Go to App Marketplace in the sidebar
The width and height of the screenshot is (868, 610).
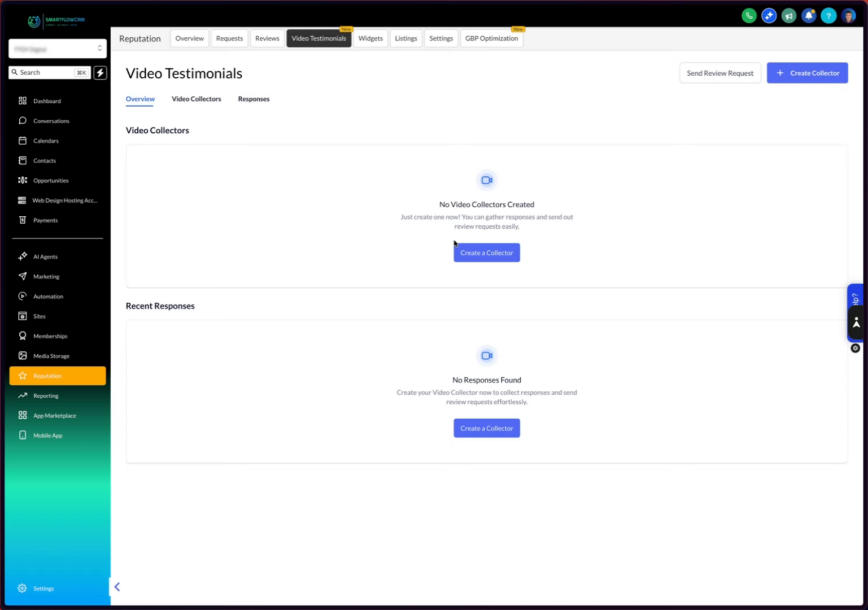click(x=57, y=416)
